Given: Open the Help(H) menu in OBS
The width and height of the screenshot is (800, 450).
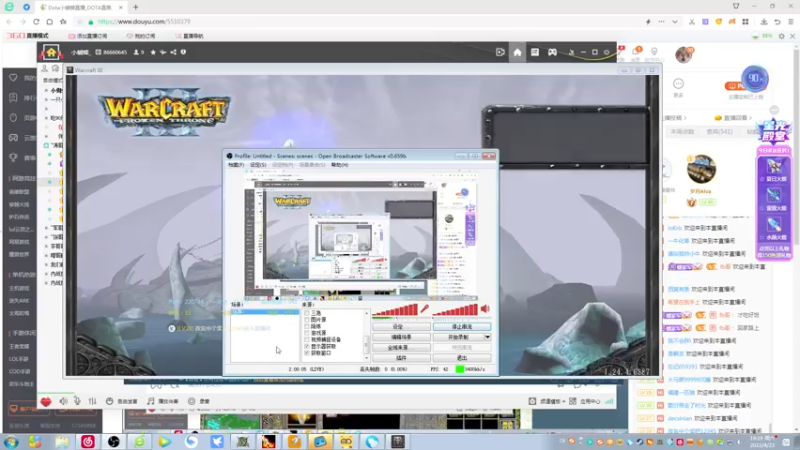Looking at the screenshot, I should (x=340, y=165).
